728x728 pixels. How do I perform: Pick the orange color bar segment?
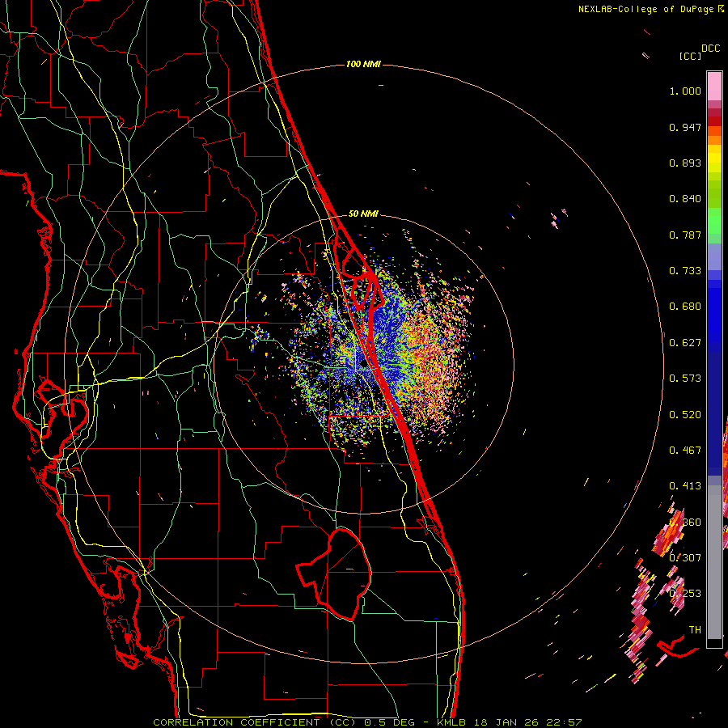pos(714,140)
